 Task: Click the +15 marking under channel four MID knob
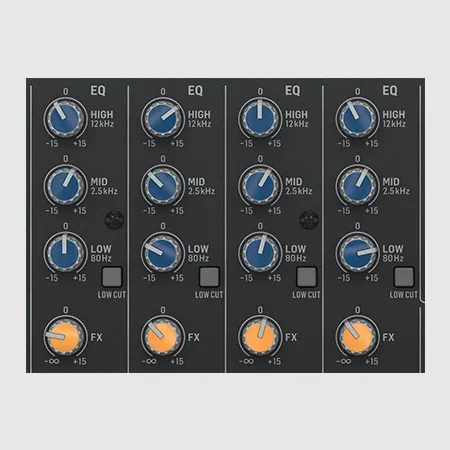tap(371, 211)
